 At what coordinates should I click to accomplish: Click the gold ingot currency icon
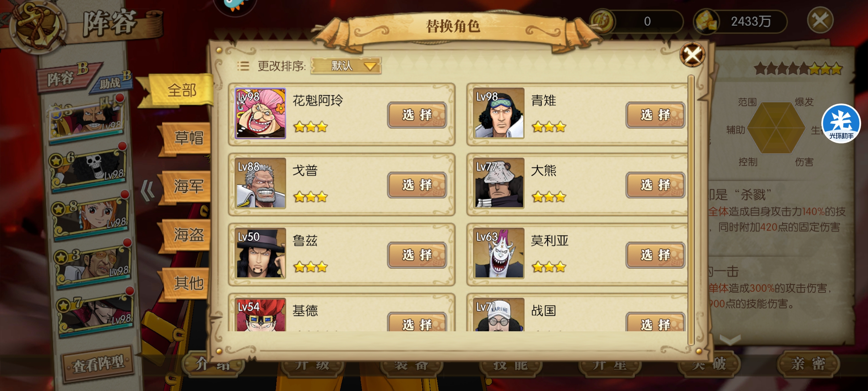[706, 22]
